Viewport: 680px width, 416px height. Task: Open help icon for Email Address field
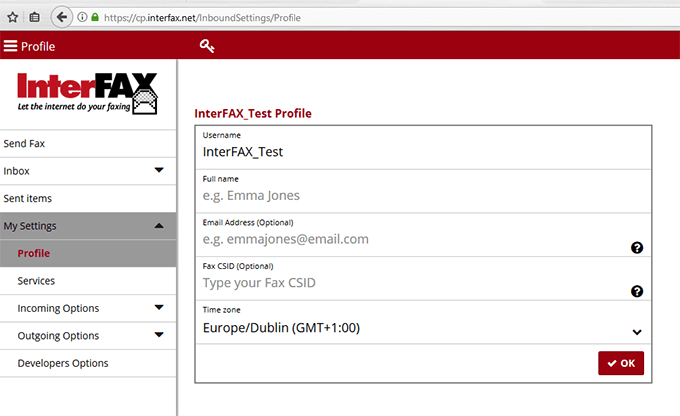[637, 248]
